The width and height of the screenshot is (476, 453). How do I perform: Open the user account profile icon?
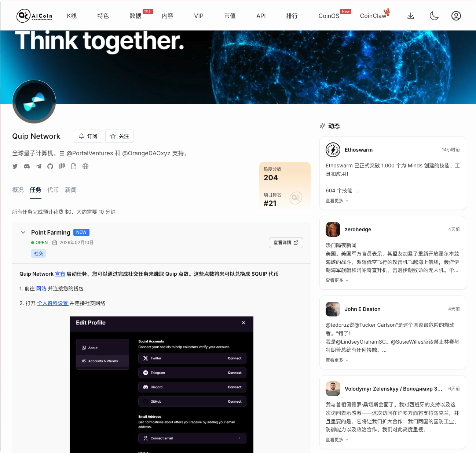(456, 16)
